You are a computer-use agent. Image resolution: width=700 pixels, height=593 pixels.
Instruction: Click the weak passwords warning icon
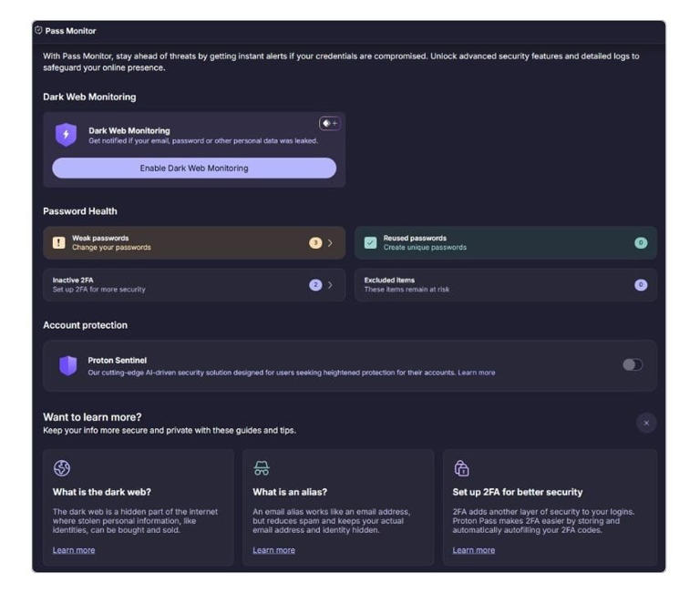coord(58,242)
